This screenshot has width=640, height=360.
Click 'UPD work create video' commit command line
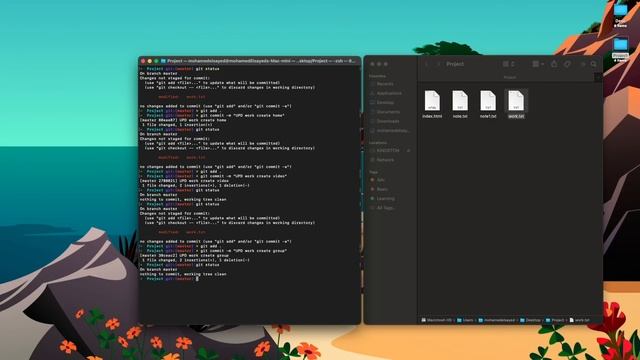point(213,176)
